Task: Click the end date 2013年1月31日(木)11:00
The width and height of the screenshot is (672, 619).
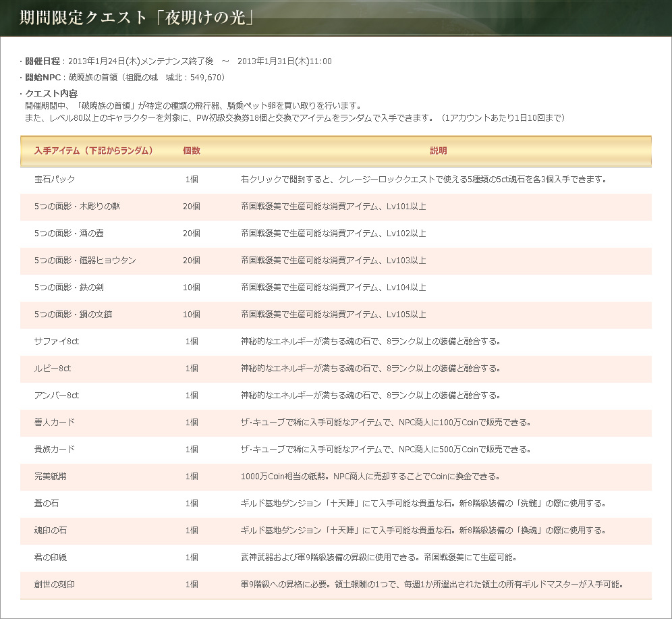Action: (x=285, y=61)
